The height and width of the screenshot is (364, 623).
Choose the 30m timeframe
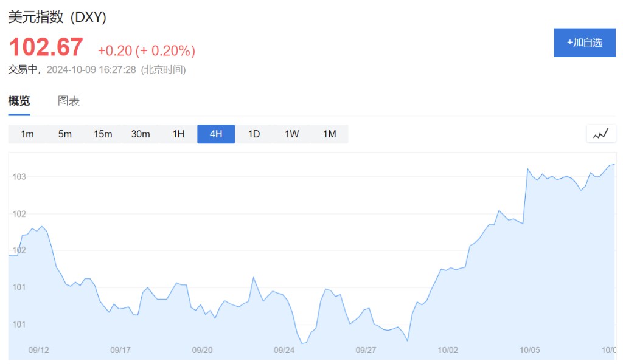(x=141, y=134)
